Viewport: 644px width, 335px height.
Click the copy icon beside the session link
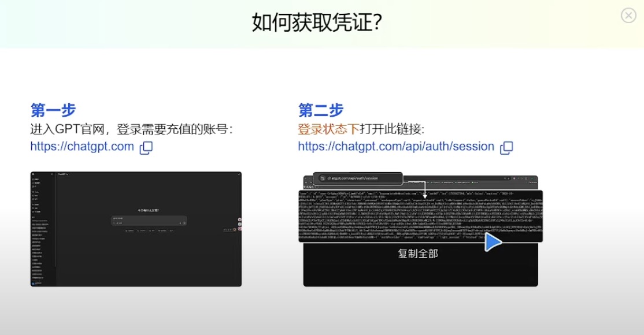click(x=505, y=148)
